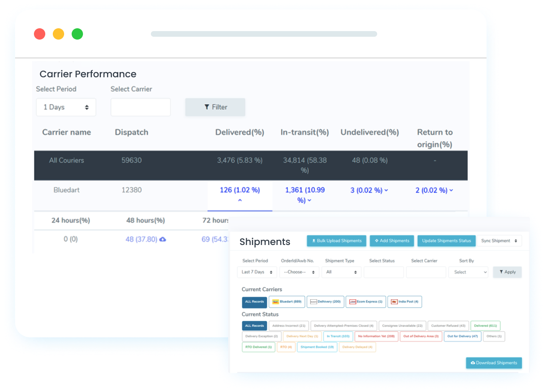
Task: Collapse the Bluedart Delivered 126 (1.02 %) breakdown
Action: pyautogui.click(x=239, y=200)
